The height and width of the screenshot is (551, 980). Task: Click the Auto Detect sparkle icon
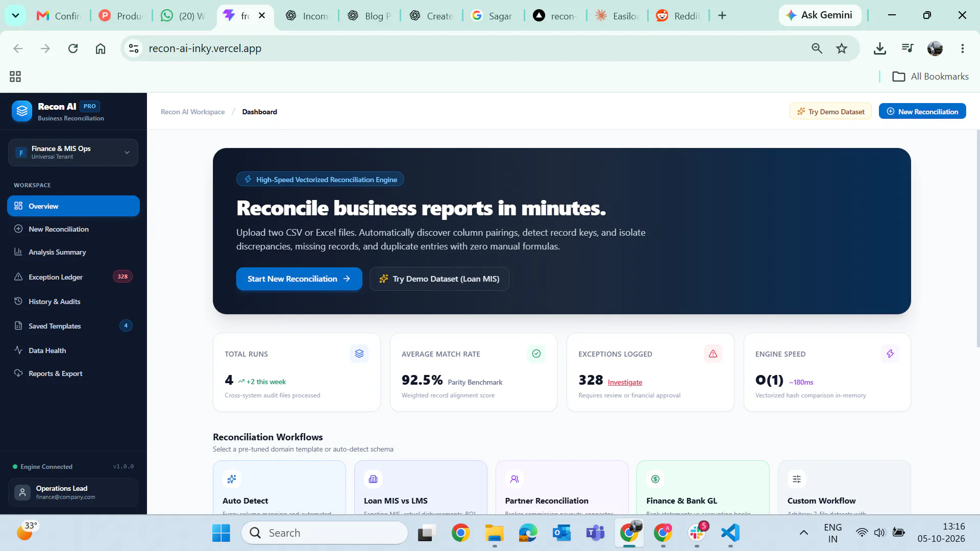point(232,479)
